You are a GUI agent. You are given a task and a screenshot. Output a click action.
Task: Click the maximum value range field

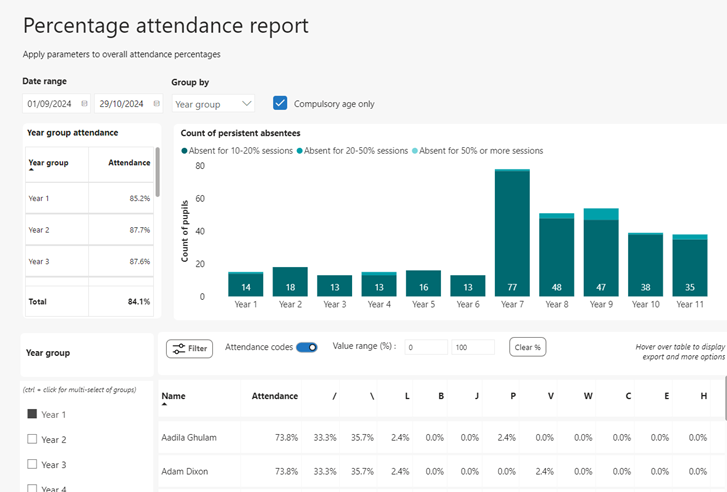pyautogui.click(x=472, y=347)
